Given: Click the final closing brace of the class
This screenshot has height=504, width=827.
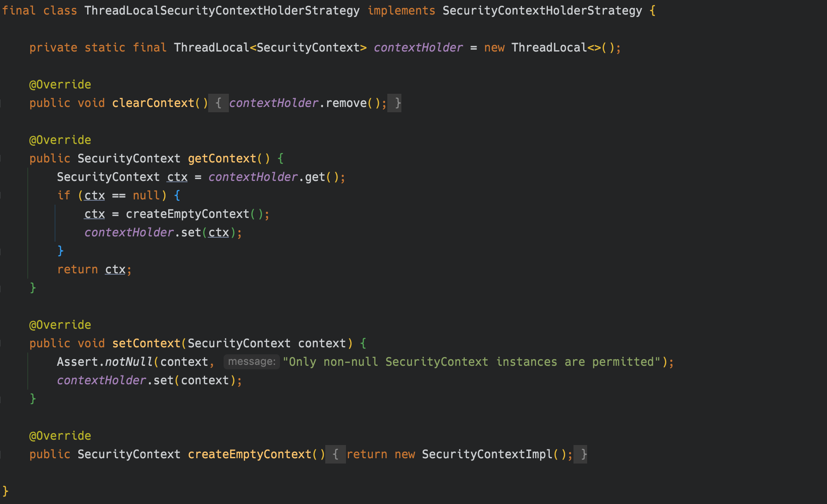Looking at the screenshot, I should [x=5, y=491].
